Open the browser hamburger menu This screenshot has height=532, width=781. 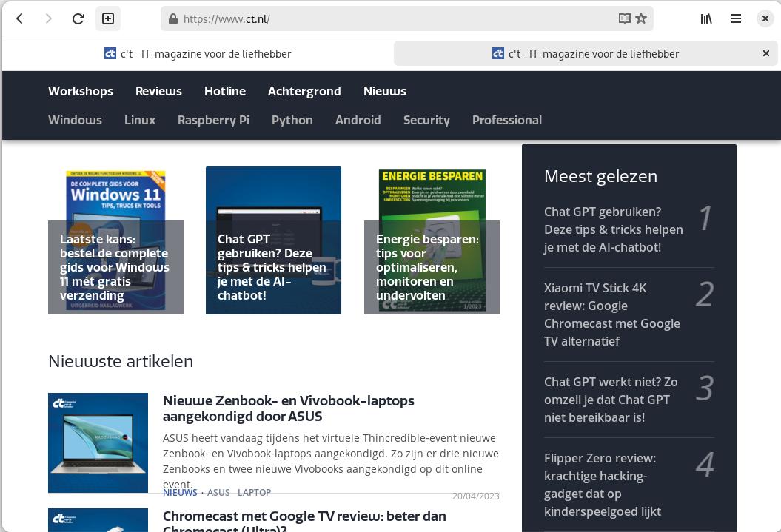tap(736, 19)
